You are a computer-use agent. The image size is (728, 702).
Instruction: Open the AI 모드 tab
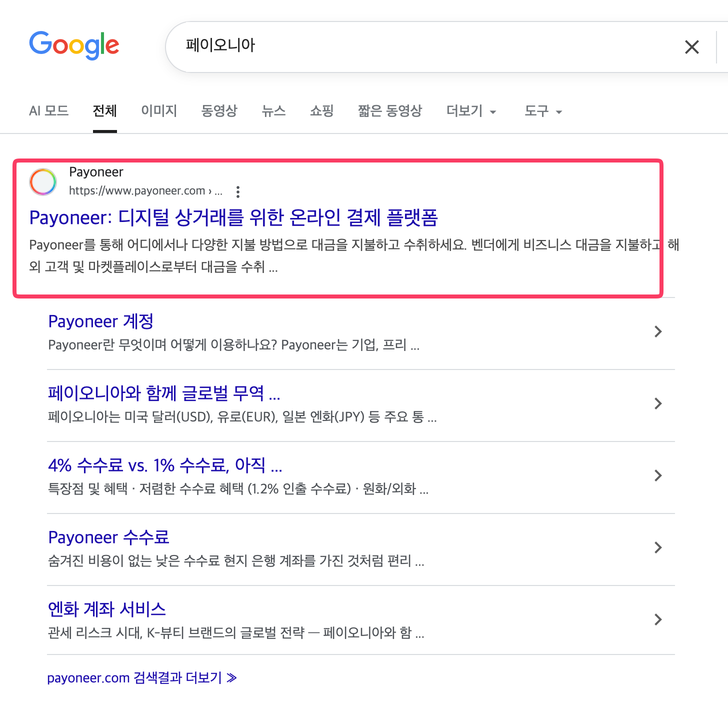point(48,110)
